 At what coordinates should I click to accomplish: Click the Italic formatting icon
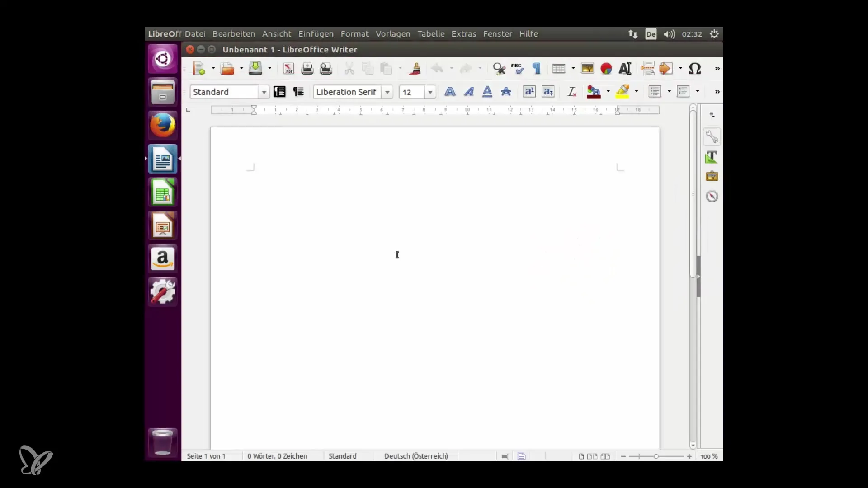pyautogui.click(x=469, y=92)
